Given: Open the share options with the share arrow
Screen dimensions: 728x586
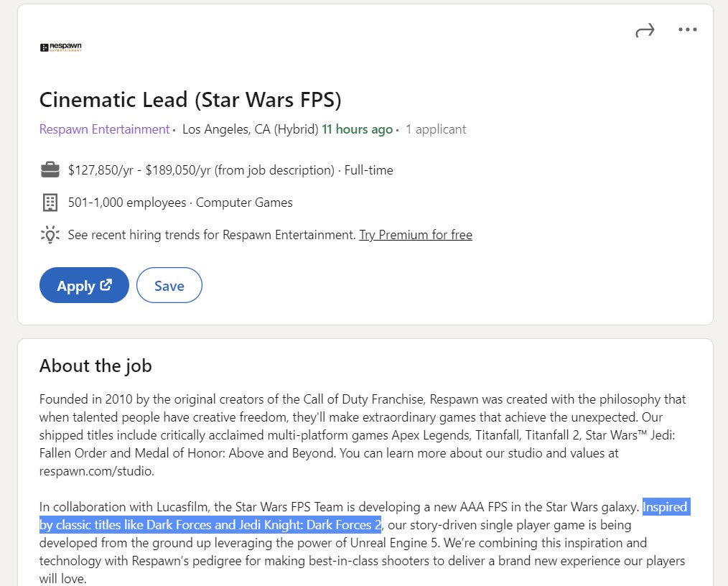Looking at the screenshot, I should point(645,29).
